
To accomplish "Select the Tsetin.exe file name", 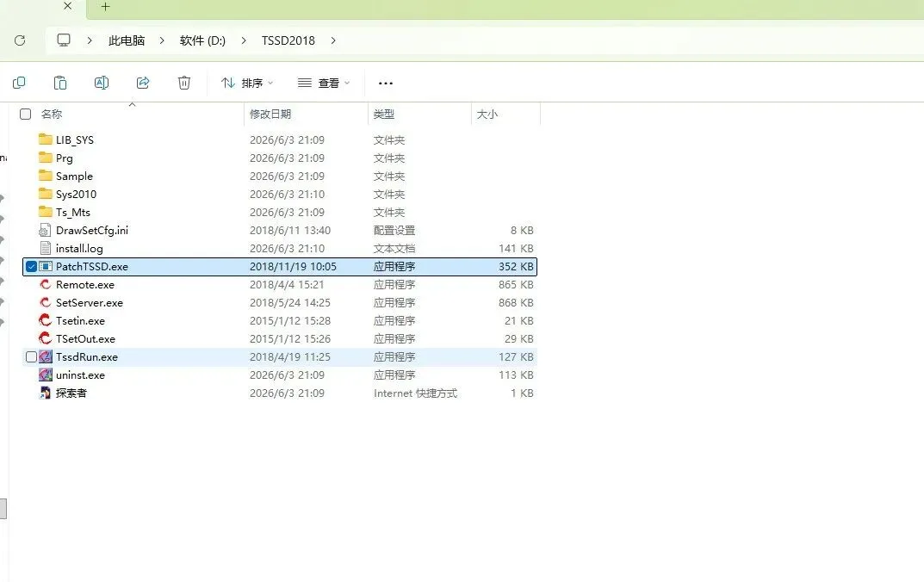I will pos(80,321).
